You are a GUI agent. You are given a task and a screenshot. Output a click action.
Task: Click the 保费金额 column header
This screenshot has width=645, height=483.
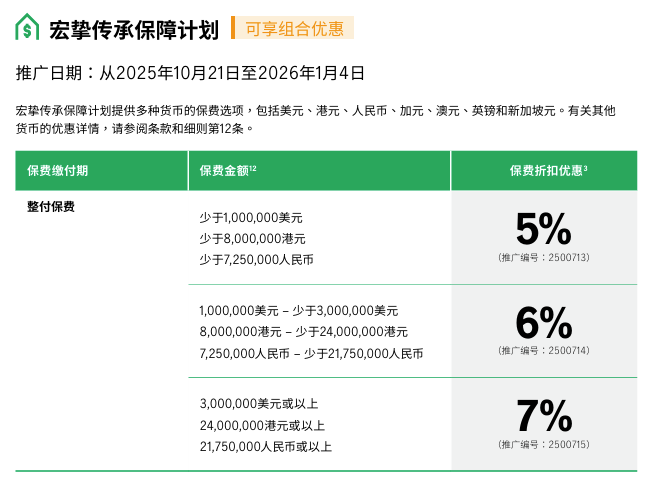click(x=228, y=171)
